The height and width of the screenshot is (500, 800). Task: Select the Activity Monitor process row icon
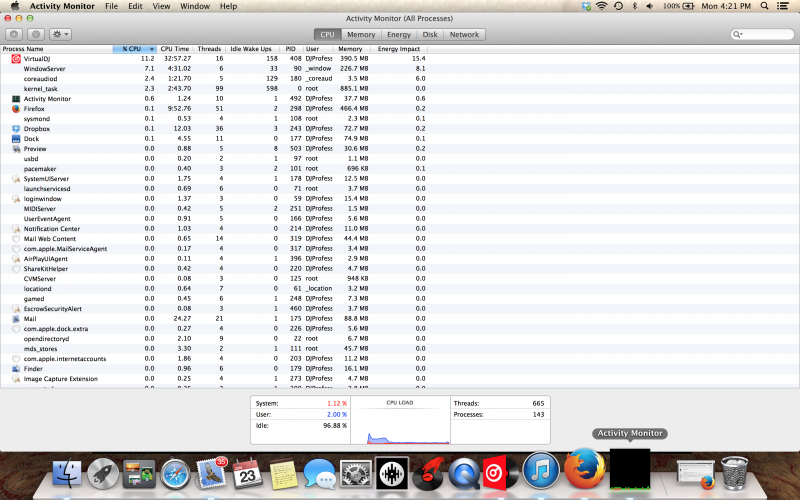click(16, 98)
